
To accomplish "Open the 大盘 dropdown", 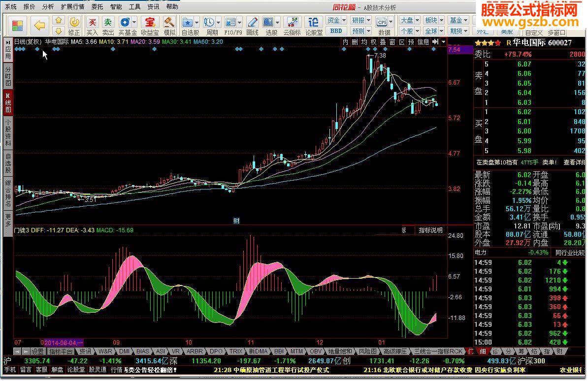I will (410, 20).
